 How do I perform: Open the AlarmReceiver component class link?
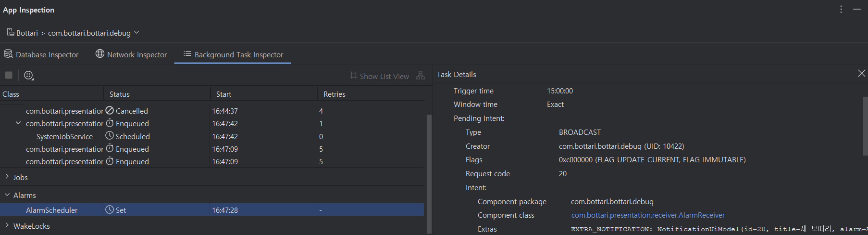[x=648, y=215]
